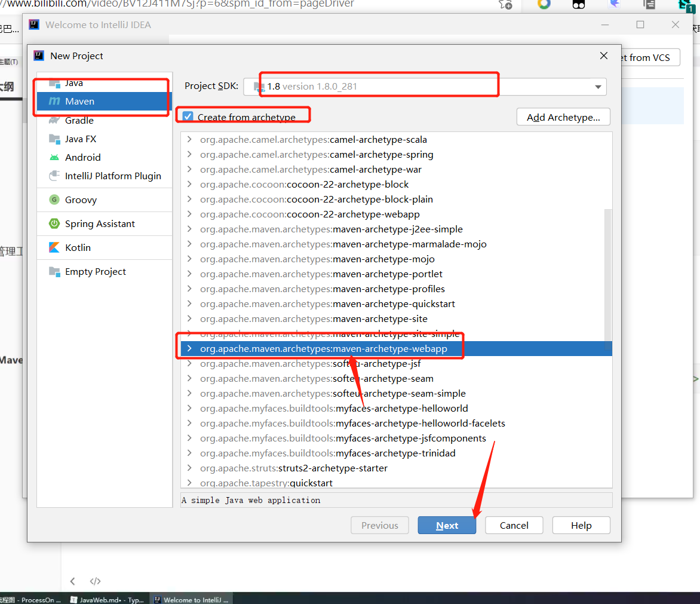Click the back chevron icon at bottom of page
Image resolution: width=700 pixels, height=604 pixels.
[x=72, y=581]
